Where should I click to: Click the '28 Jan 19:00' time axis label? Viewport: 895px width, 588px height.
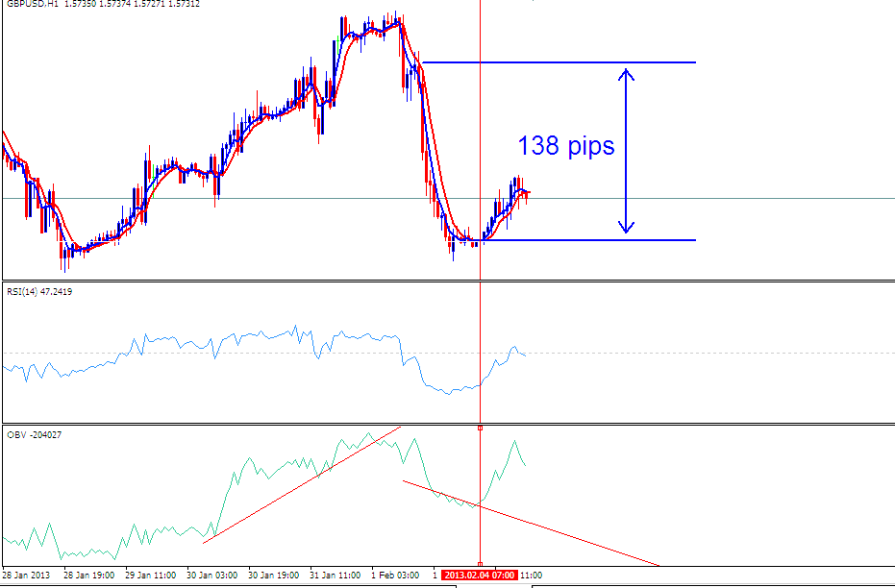tap(88, 575)
